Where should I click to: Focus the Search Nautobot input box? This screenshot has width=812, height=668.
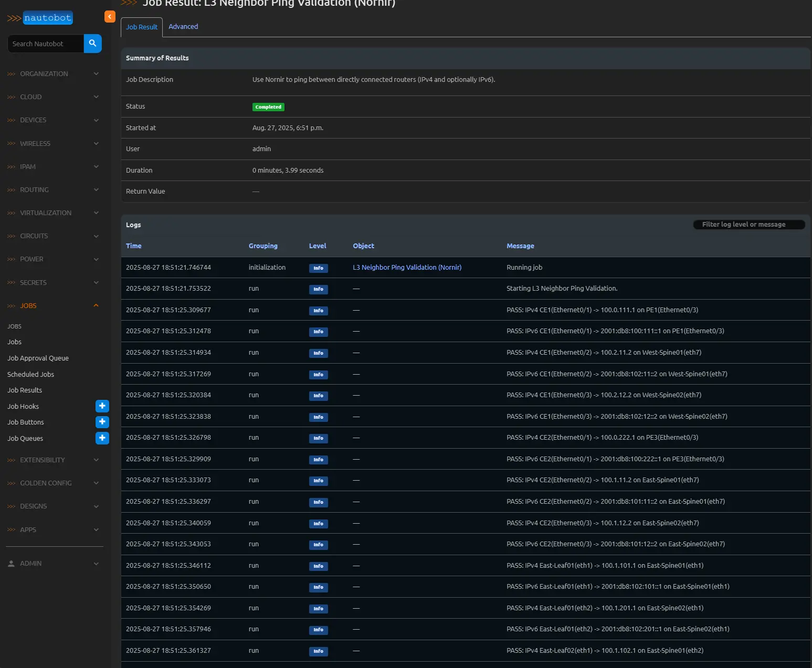pyautogui.click(x=46, y=44)
